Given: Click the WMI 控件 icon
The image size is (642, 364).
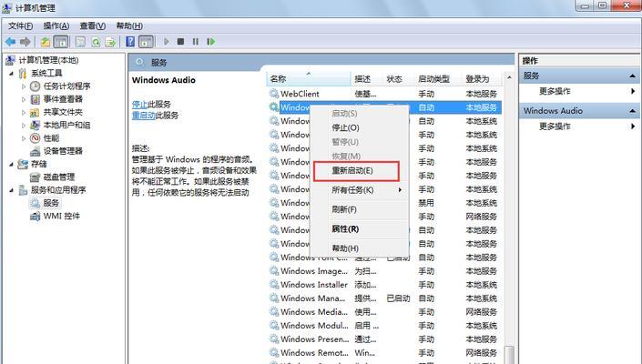Looking at the screenshot, I should 36,216.
